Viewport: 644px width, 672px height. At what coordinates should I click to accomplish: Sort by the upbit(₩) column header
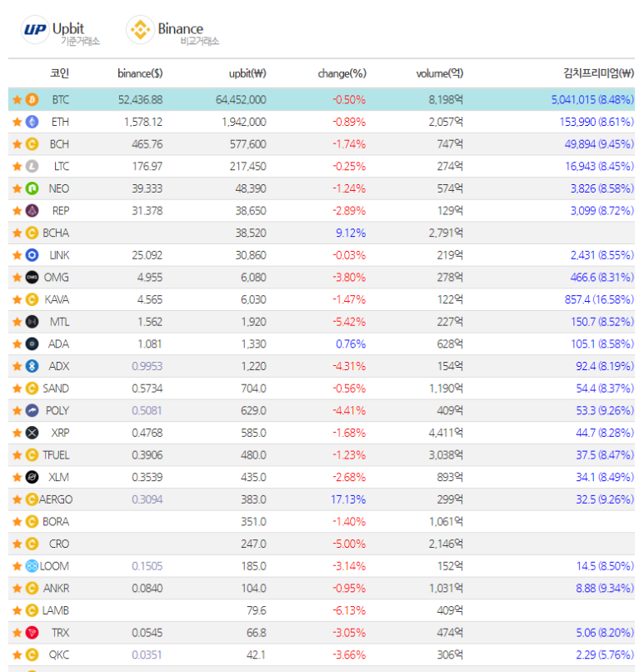pos(247,73)
